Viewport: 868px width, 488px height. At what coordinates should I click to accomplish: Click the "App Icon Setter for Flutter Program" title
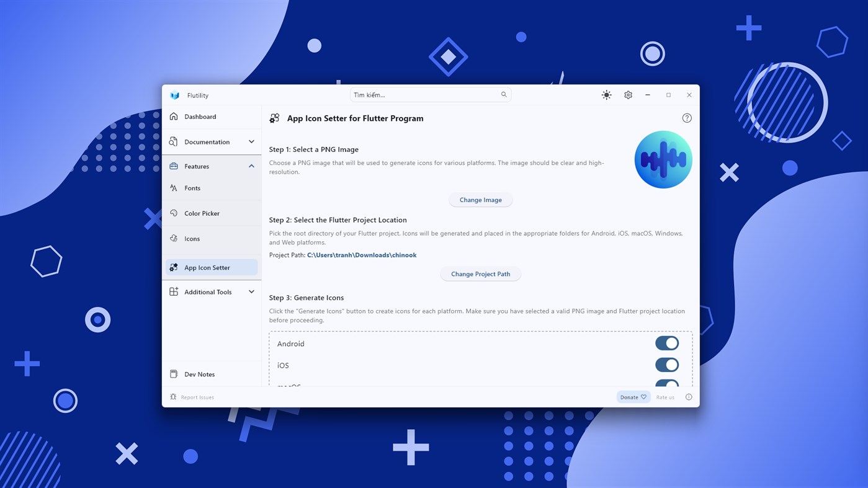(x=356, y=118)
